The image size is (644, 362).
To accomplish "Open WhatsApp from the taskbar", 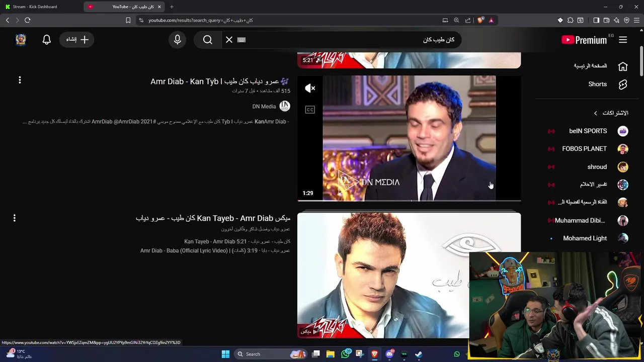I will 345,354.
